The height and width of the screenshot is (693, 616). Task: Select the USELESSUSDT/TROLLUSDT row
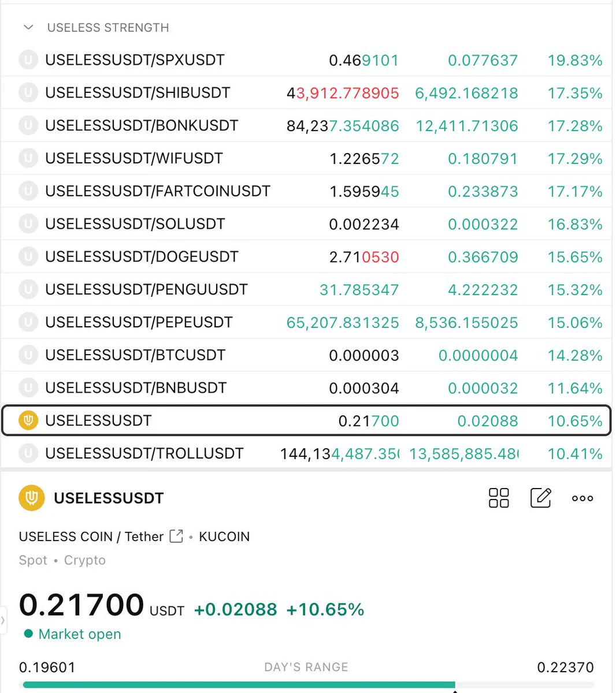click(306, 453)
